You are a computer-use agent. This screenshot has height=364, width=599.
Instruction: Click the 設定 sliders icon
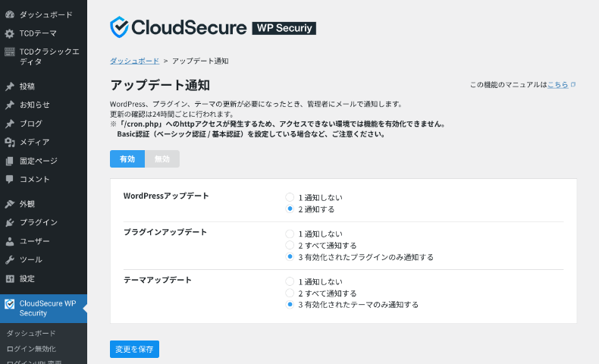point(10,278)
